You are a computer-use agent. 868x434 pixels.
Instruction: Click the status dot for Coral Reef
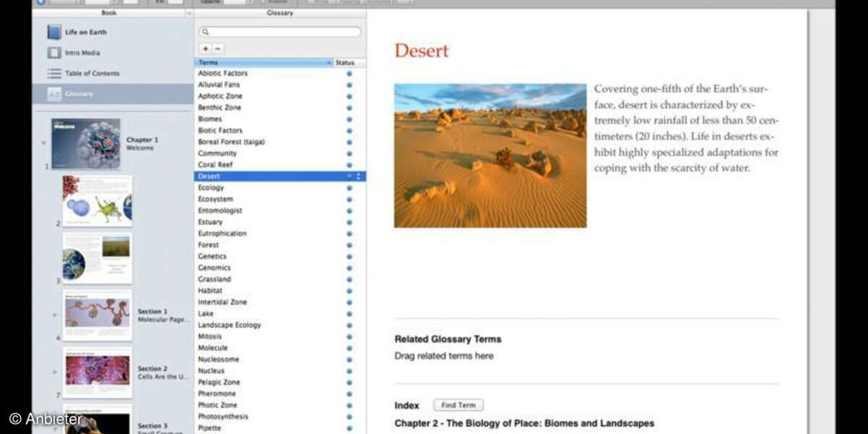tap(349, 165)
